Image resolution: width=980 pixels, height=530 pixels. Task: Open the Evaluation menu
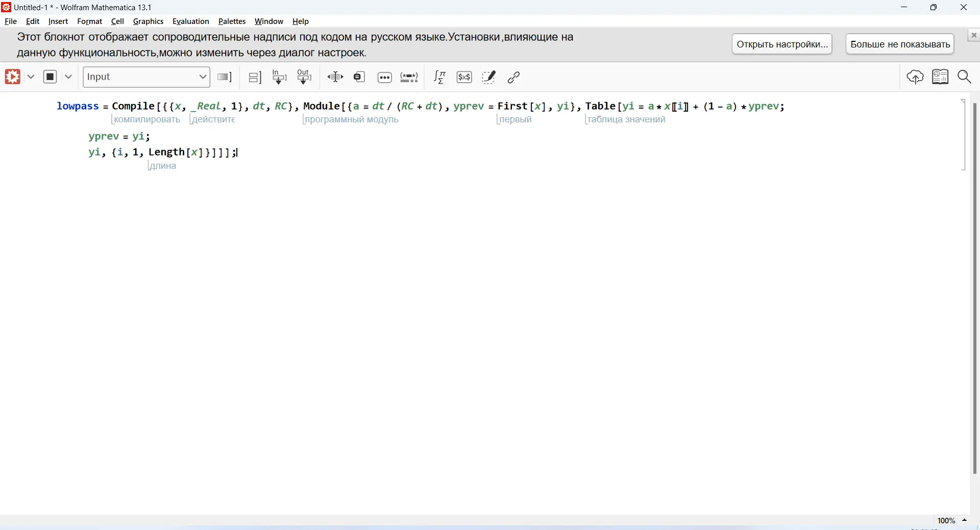pos(191,21)
